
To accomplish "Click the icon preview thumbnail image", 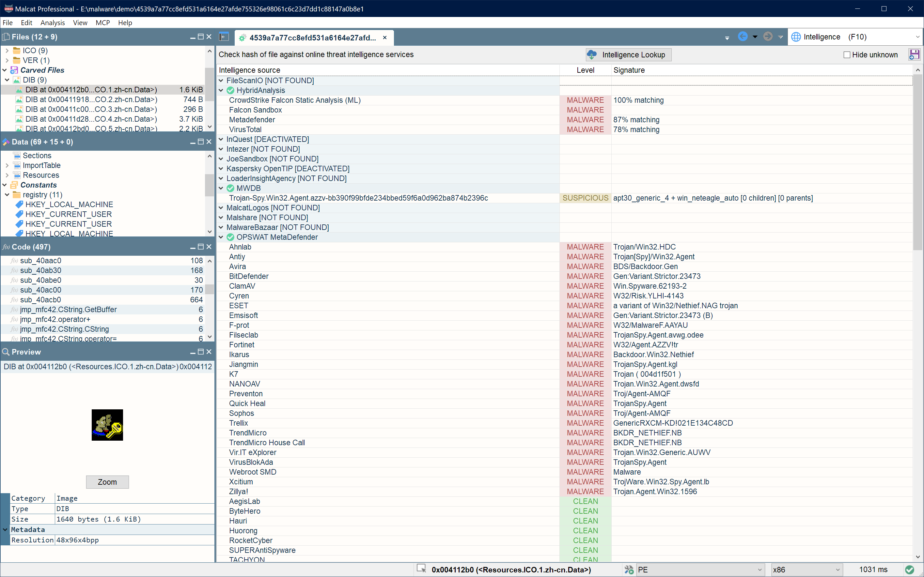I will [107, 425].
